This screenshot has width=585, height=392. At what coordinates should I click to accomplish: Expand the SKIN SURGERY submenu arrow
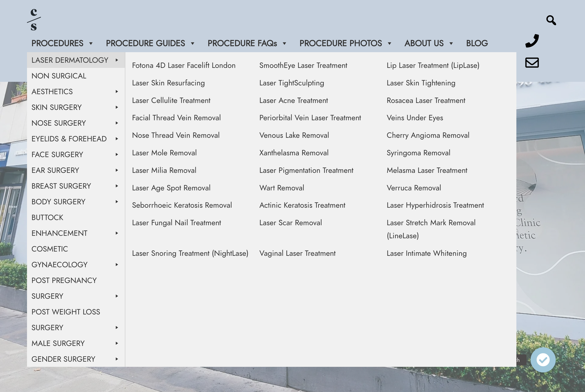(x=117, y=107)
